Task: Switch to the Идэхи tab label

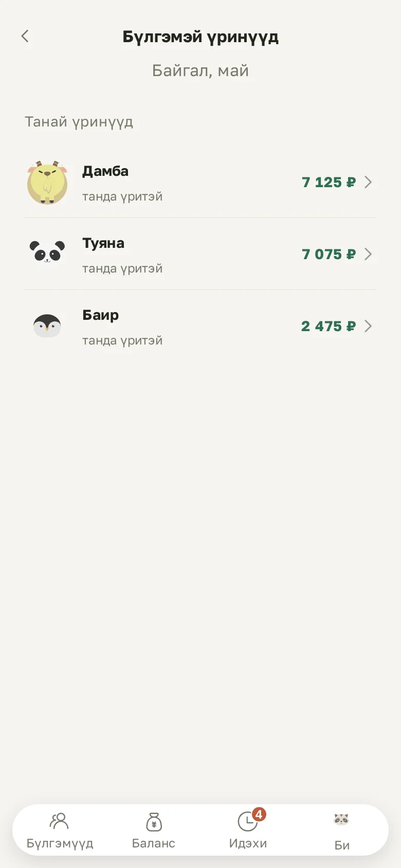Action: [248, 843]
